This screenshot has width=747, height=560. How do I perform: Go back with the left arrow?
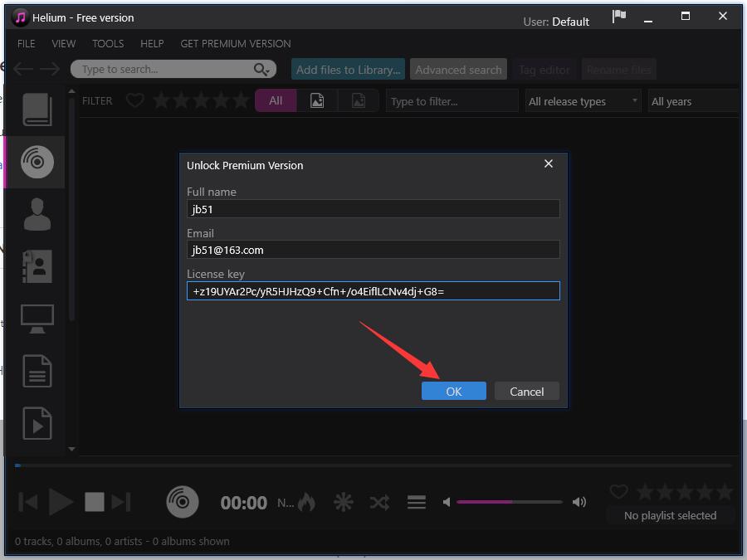coord(23,69)
